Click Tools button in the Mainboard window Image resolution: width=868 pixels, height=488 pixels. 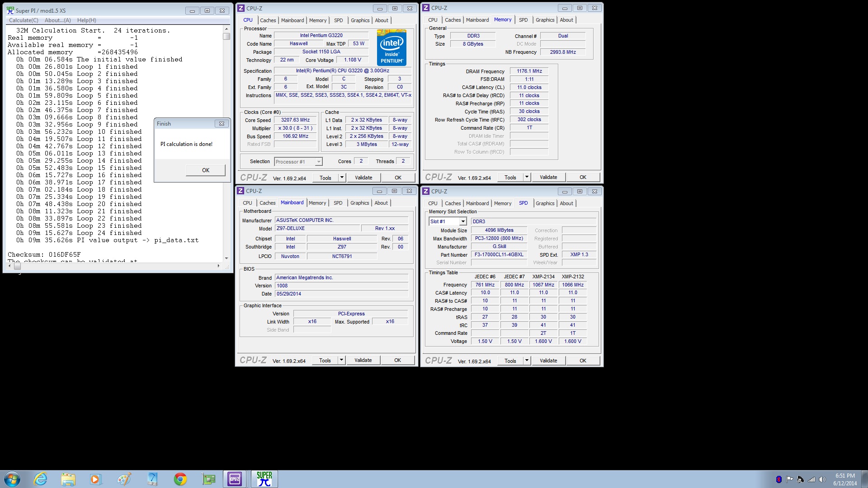click(325, 360)
